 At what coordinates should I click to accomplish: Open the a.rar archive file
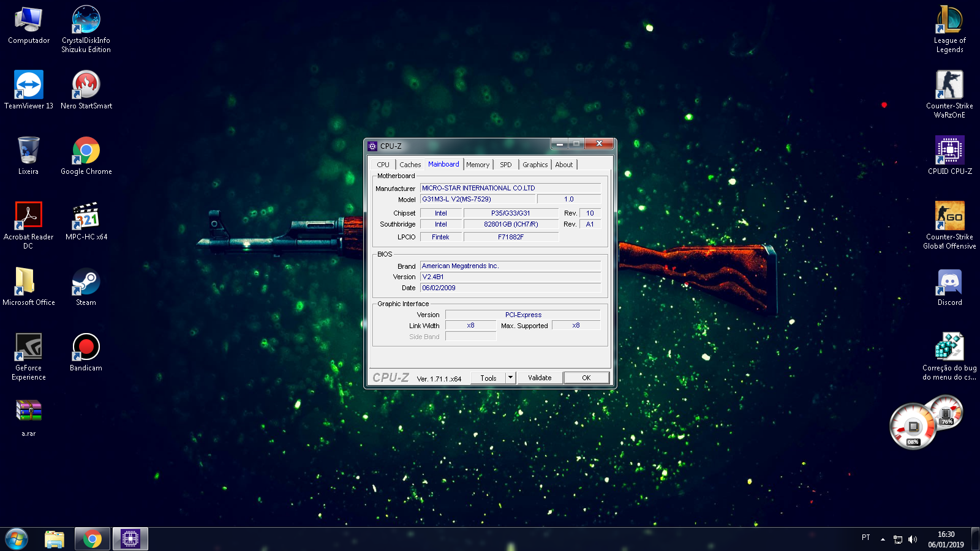28,418
